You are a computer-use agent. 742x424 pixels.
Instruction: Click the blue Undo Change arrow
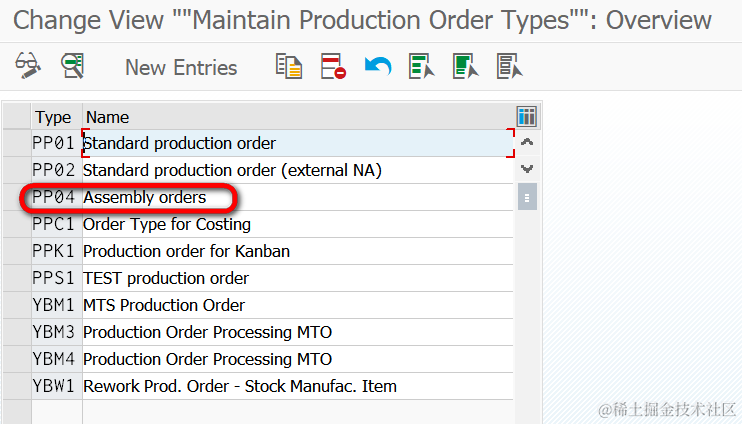coord(378,66)
